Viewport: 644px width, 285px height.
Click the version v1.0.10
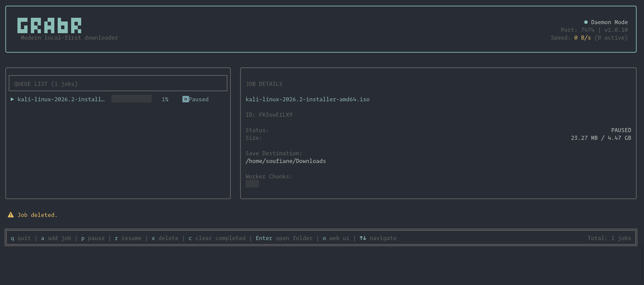tap(616, 30)
